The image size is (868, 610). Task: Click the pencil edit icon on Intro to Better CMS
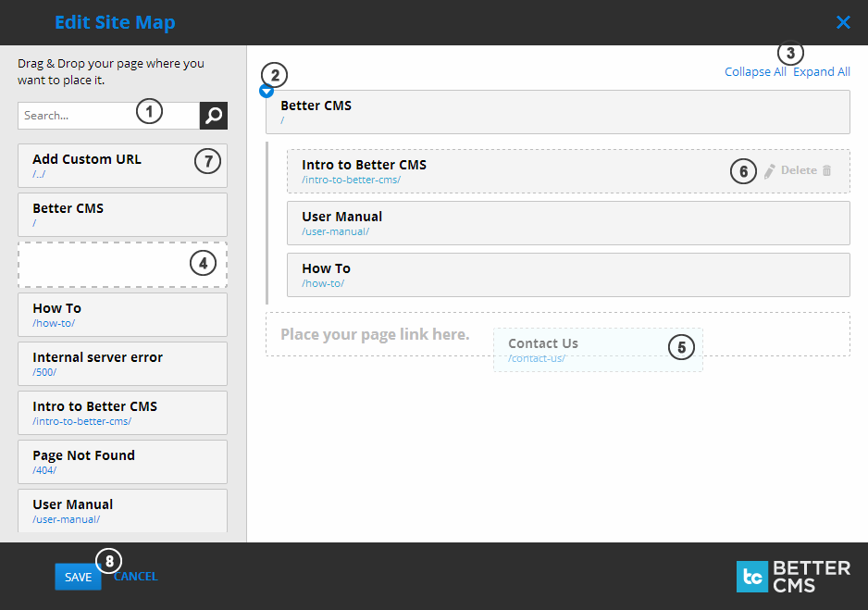770,171
